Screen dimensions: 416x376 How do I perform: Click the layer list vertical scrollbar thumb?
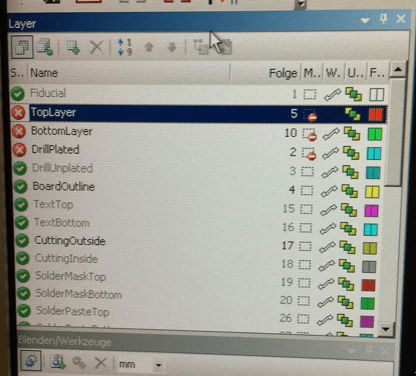[396, 132]
